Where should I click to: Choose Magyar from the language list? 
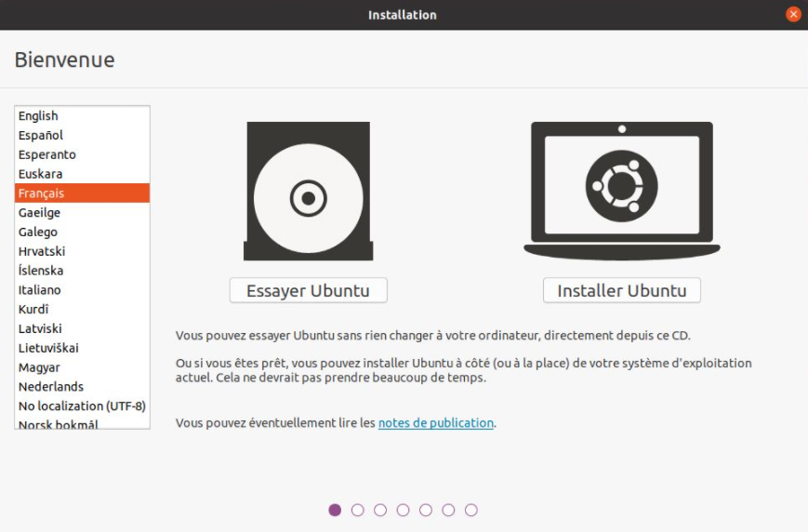(x=82, y=367)
